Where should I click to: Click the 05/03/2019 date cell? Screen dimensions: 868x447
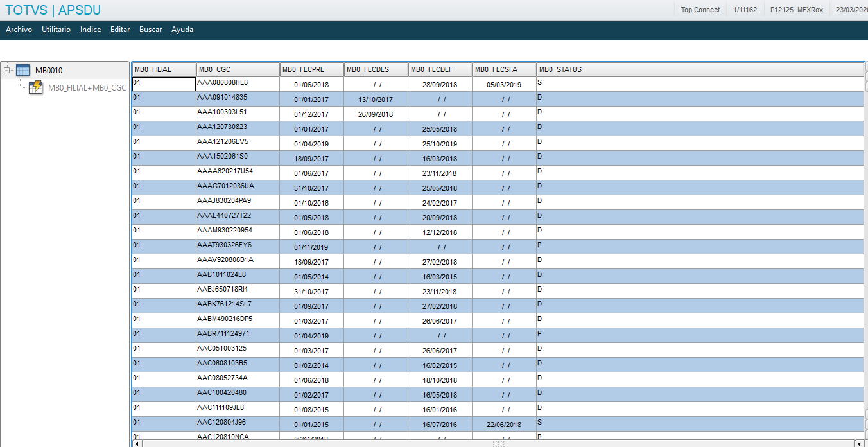(504, 85)
